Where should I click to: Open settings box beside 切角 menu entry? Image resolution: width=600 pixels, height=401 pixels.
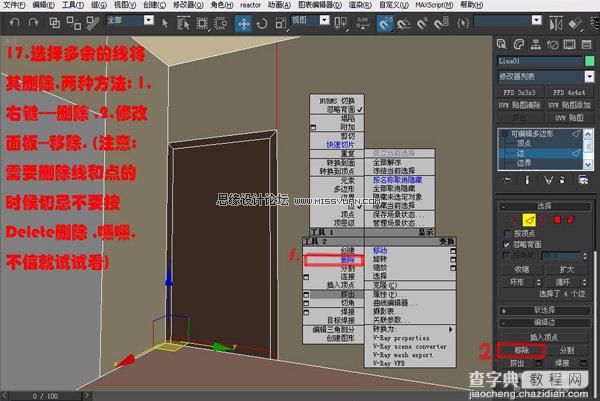[306, 303]
